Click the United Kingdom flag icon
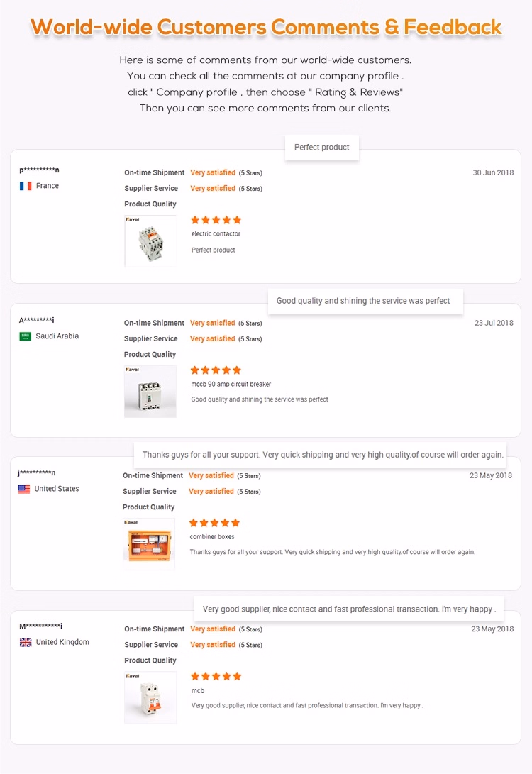This screenshot has height=774, width=532. [x=26, y=643]
